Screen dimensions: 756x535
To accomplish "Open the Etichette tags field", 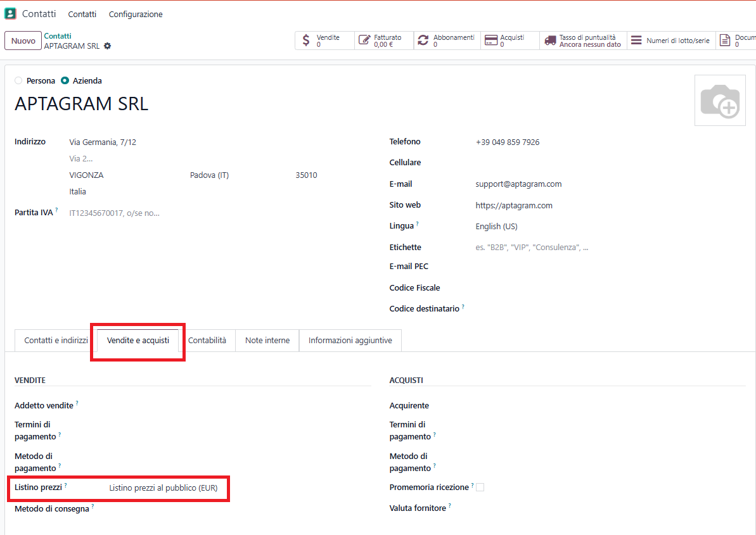I will pyautogui.click(x=610, y=248).
